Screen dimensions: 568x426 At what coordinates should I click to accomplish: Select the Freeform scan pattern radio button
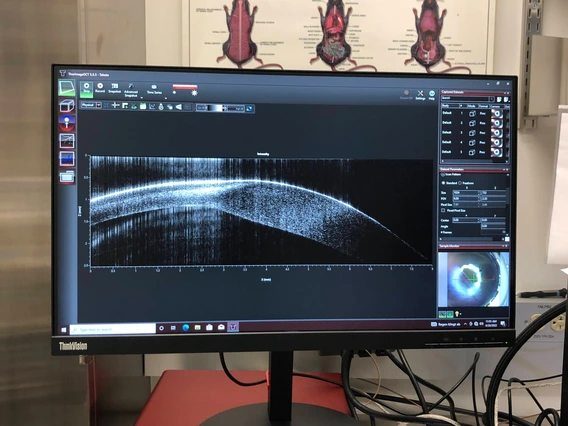(x=460, y=183)
